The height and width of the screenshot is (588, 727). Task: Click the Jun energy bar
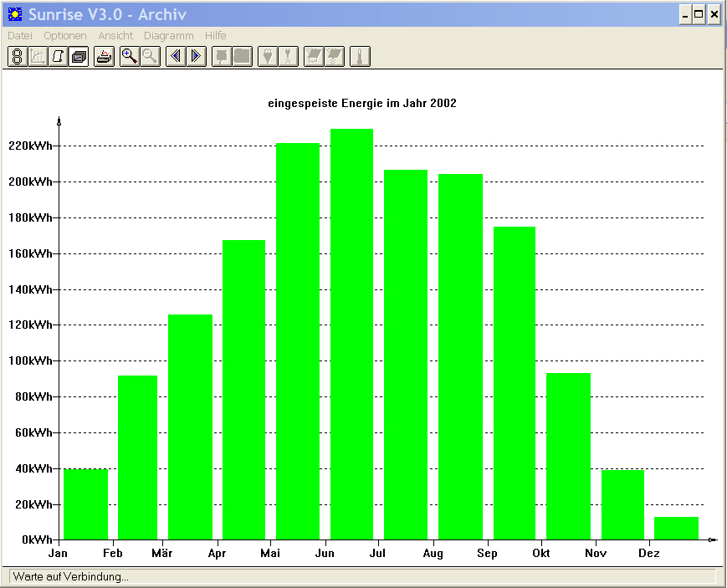[x=351, y=335]
